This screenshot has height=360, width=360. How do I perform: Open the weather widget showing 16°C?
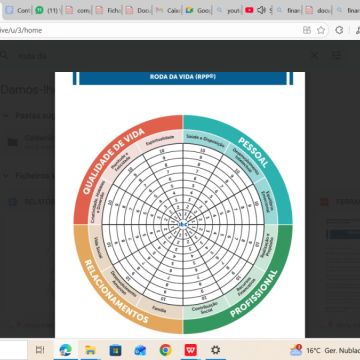point(324,350)
